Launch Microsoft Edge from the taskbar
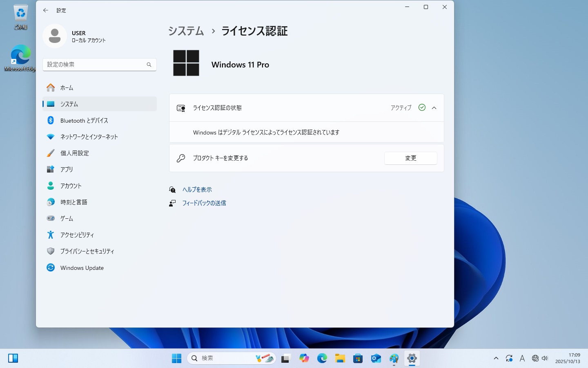This screenshot has width=588, height=368. tap(322, 359)
